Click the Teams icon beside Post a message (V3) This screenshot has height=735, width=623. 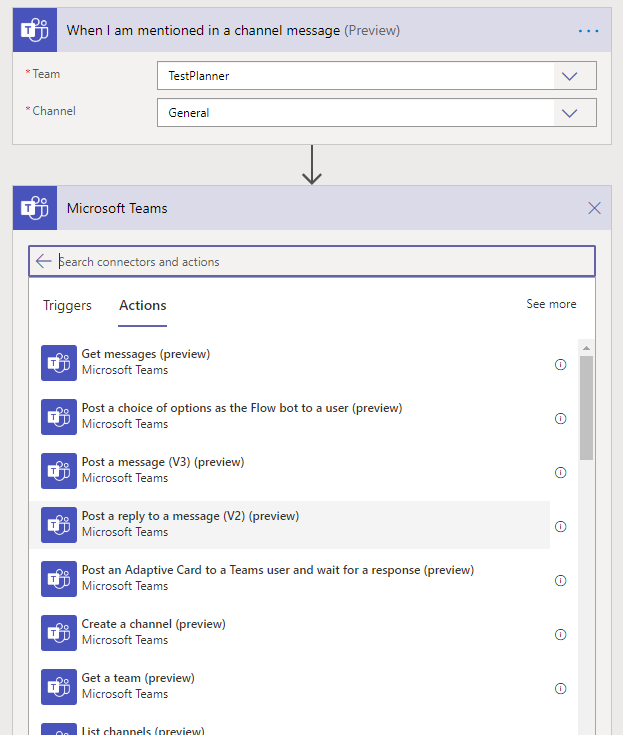point(59,471)
